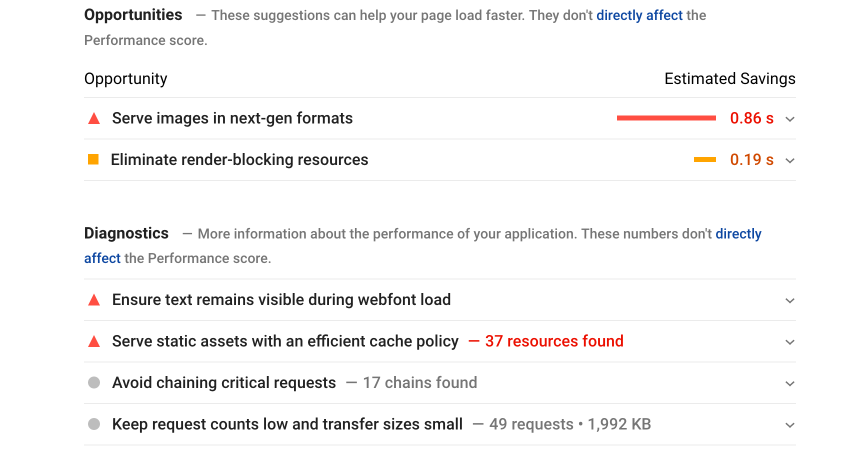Viewport: 856px width, 462px height.
Task: Click the orange 0.19 s savings bar
Action: [705, 159]
